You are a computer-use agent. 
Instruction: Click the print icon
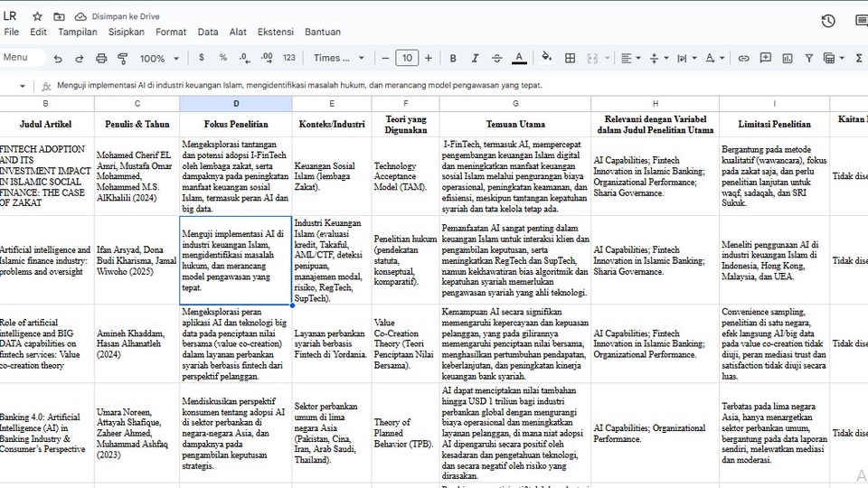100,58
